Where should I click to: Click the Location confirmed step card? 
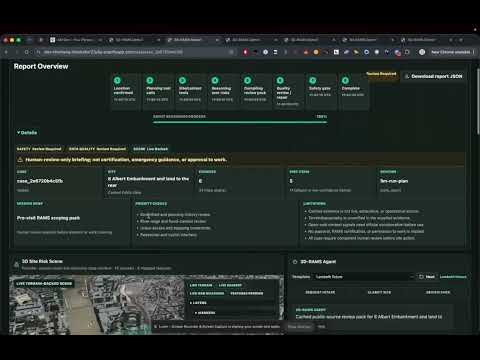[x=125, y=92]
